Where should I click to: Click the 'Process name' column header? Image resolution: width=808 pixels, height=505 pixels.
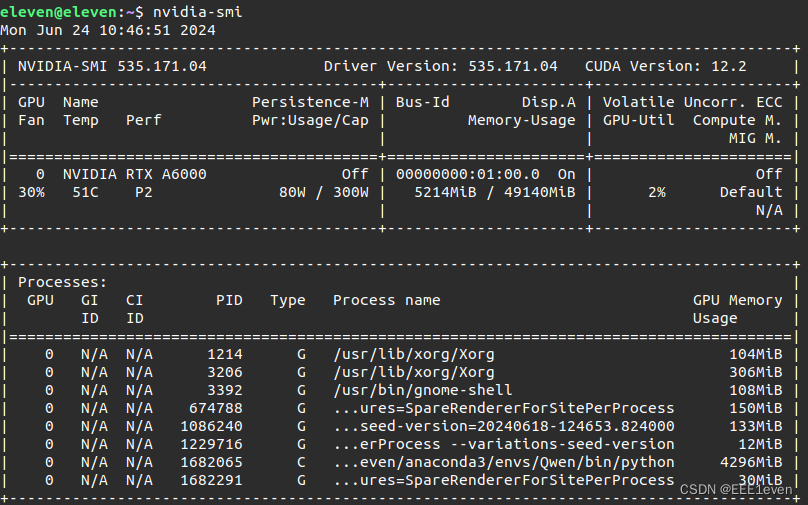tap(386, 300)
